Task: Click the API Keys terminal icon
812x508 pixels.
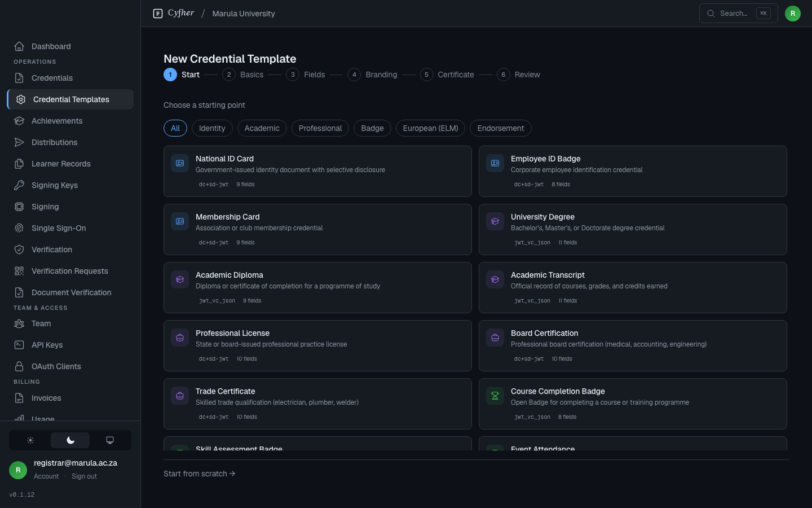Action: pyautogui.click(x=19, y=345)
